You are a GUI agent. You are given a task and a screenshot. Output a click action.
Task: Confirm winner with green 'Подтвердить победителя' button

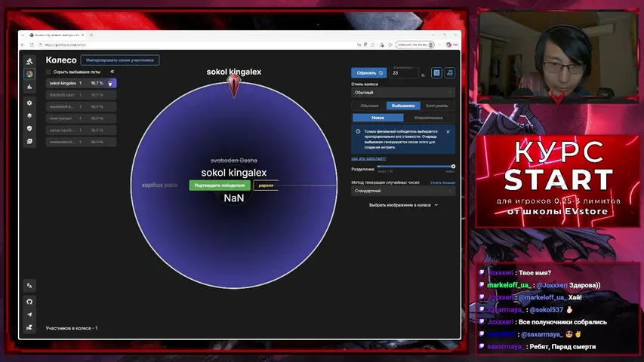pos(220,186)
